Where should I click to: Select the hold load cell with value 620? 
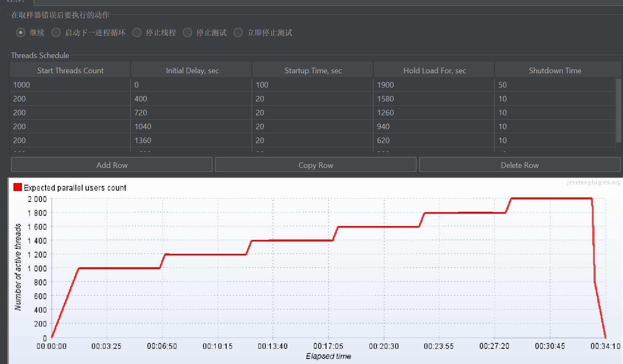tap(434, 140)
